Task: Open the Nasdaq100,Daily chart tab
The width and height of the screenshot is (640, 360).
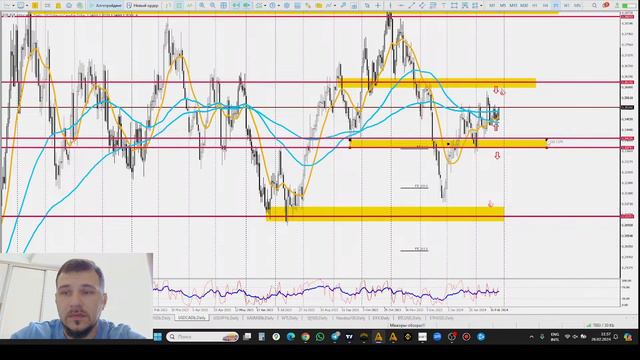Action: click(x=350, y=318)
